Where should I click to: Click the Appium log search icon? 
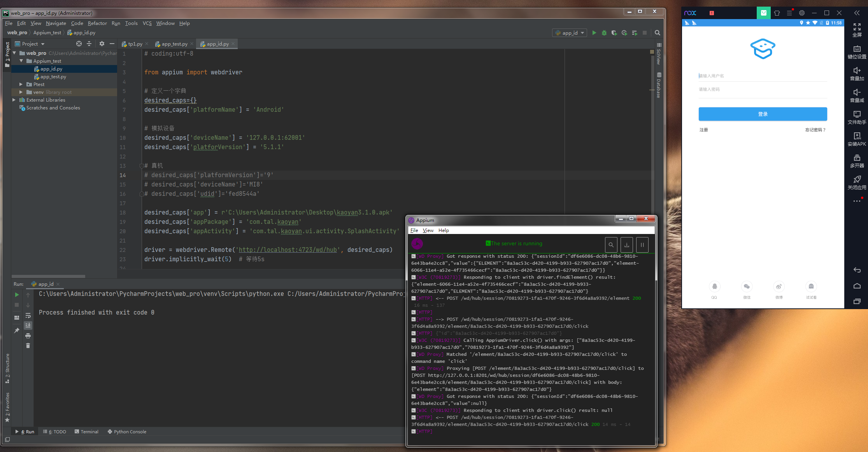coord(611,245)
